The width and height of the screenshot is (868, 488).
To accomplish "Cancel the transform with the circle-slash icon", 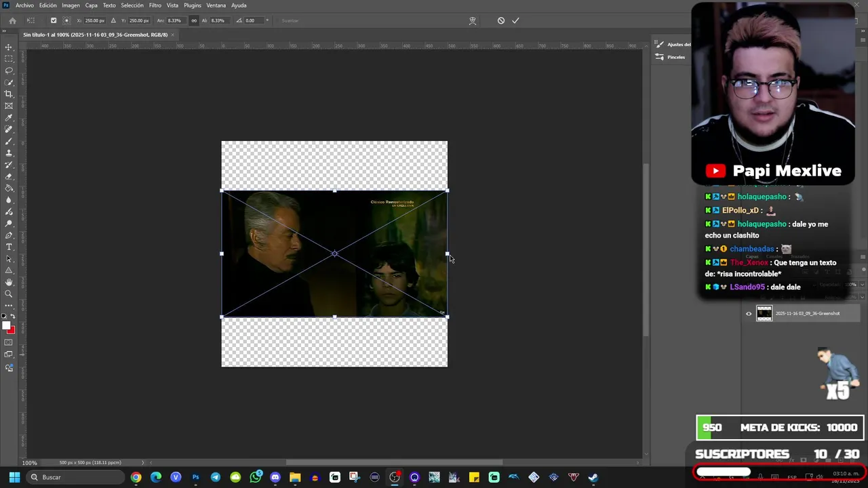I will [501, 20].
